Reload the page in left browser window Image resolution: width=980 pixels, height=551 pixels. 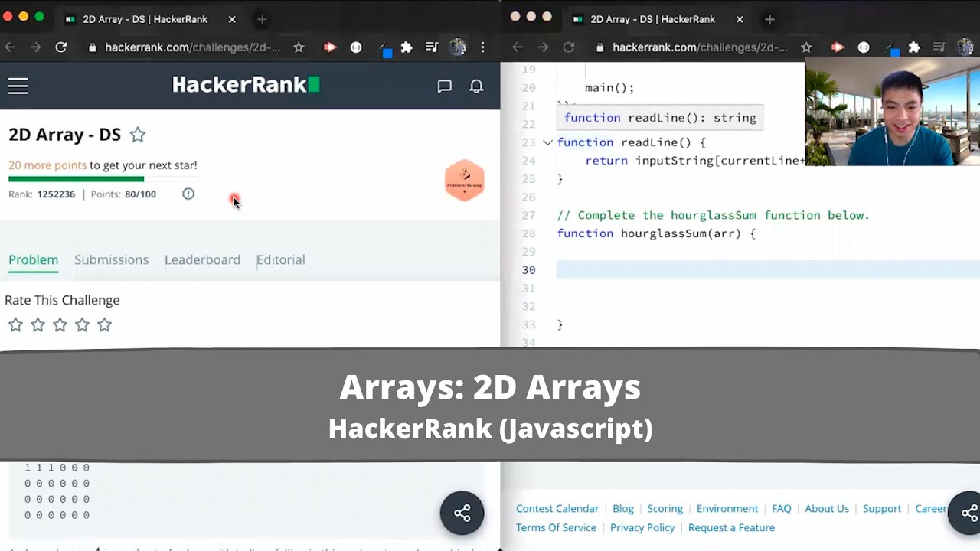[61, 47]
